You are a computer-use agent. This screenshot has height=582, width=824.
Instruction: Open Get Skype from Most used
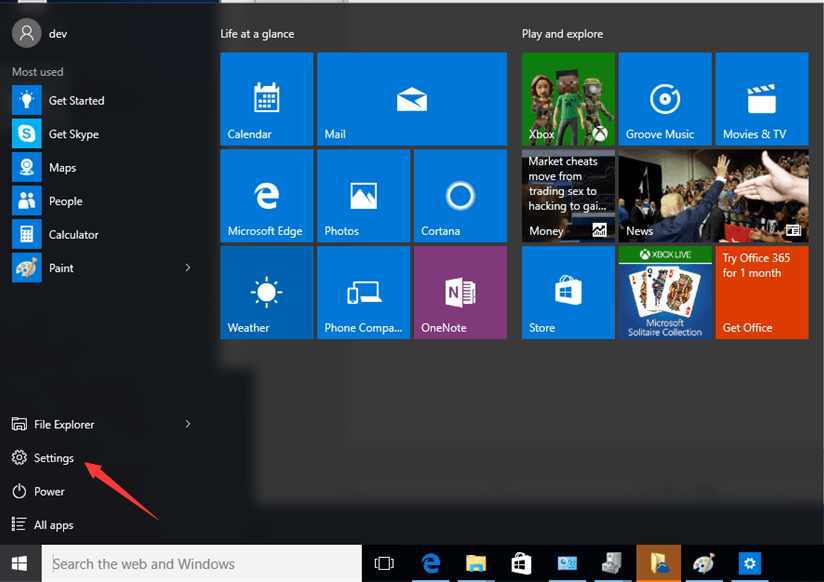click(73, 134)
